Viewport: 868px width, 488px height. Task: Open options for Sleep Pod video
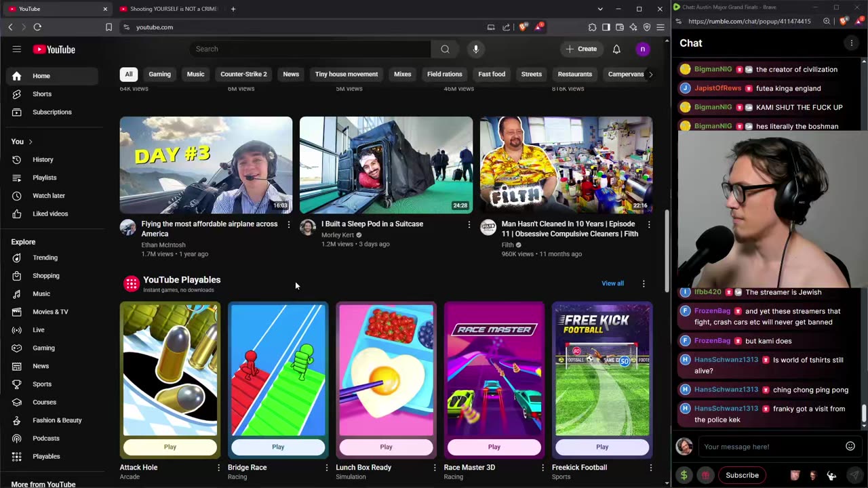(x=469, y=224)
